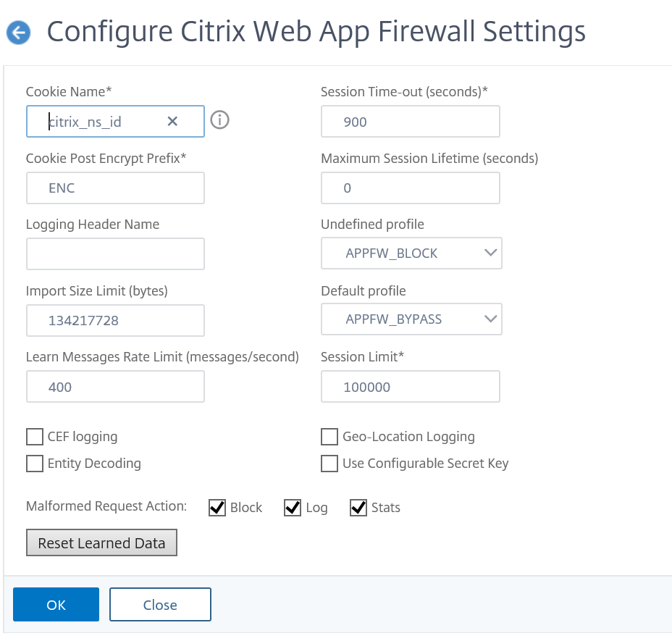Click the Reset Learned Data button
The image size is (672, 641).
pos(101,542)
